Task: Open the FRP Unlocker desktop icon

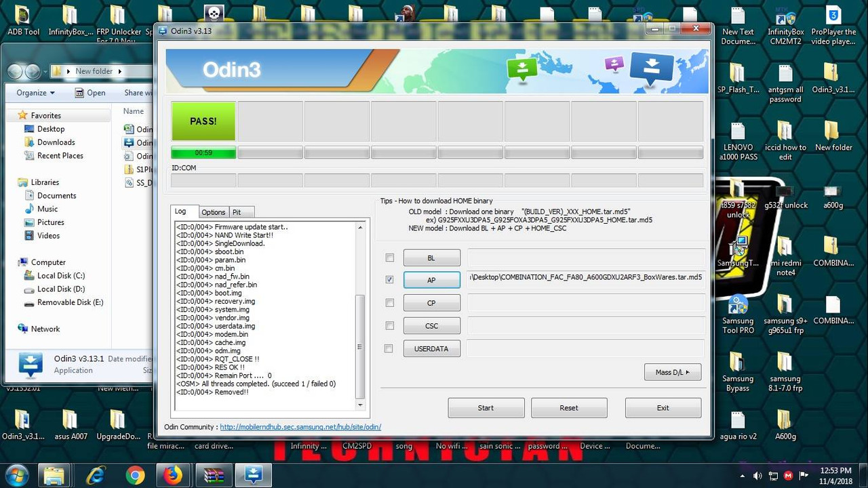Action: (x=118, y=23)
